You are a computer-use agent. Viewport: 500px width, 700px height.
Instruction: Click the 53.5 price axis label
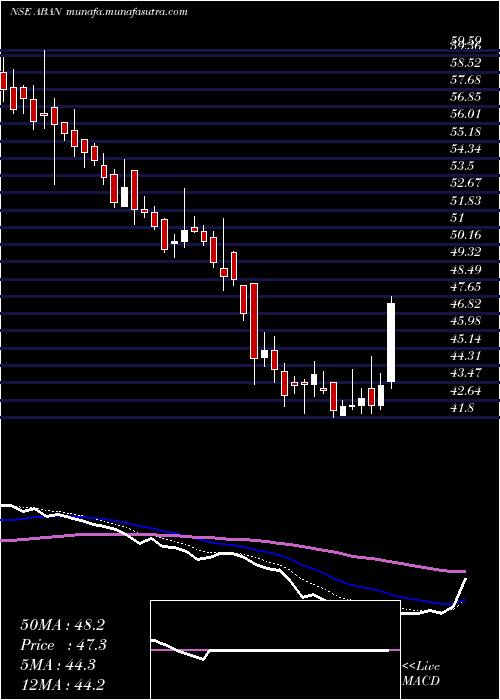(462, 166)
